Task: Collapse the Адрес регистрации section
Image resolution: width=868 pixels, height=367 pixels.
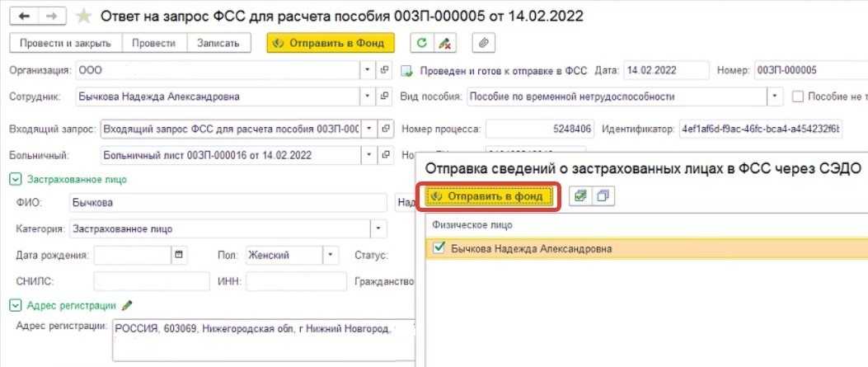Action: coord(15,305)
